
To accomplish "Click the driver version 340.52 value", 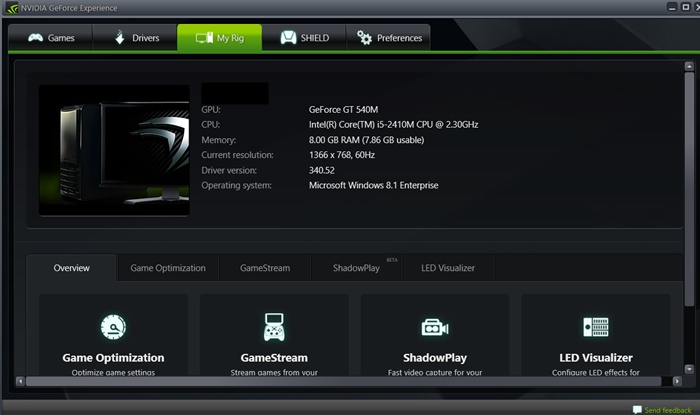I will (x=321, y=170).
